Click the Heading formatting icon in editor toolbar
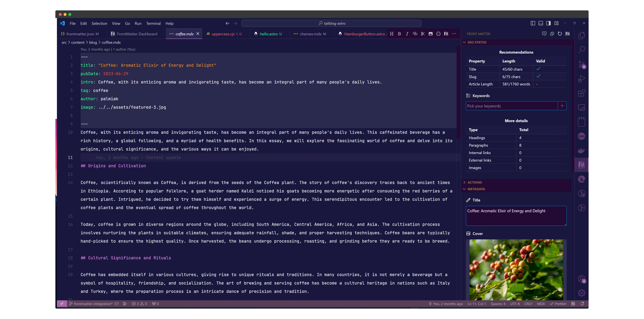 (392, 34)
